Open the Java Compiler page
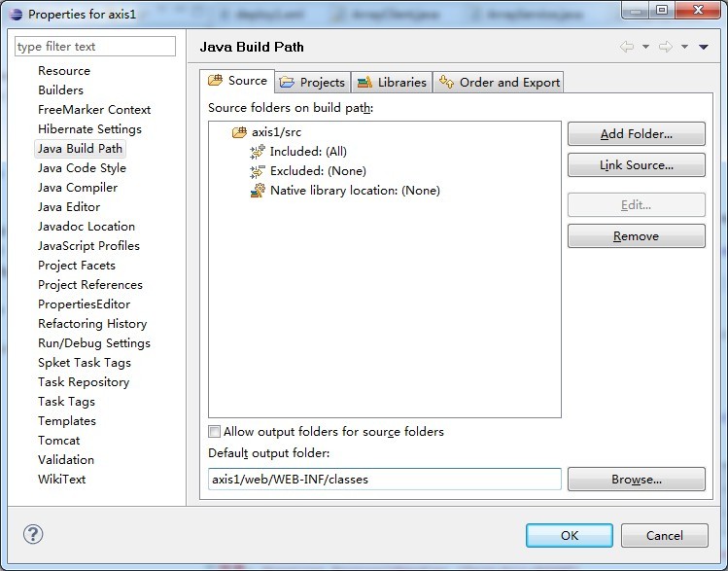 (x=78, y=188)
